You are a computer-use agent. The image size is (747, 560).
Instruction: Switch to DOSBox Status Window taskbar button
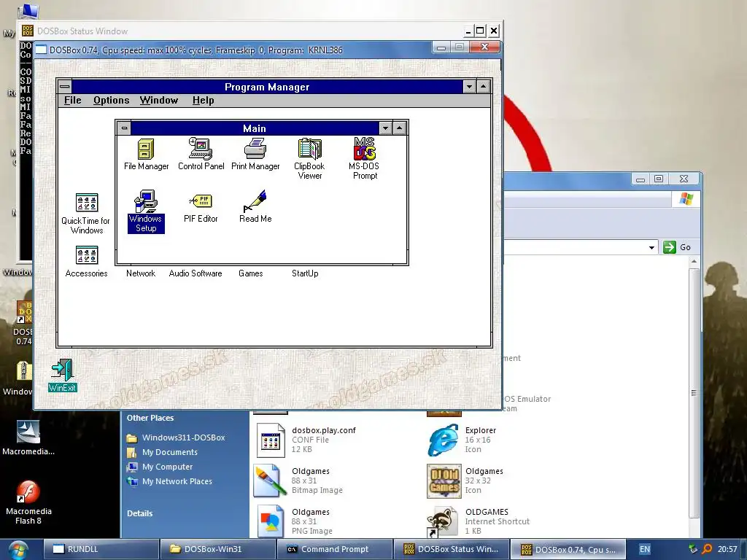pos(452,549)
